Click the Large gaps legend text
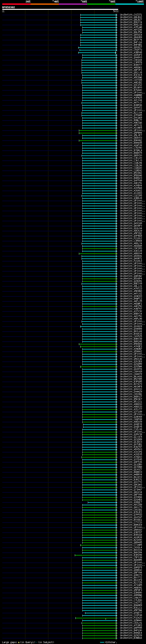 click(28, 642)
